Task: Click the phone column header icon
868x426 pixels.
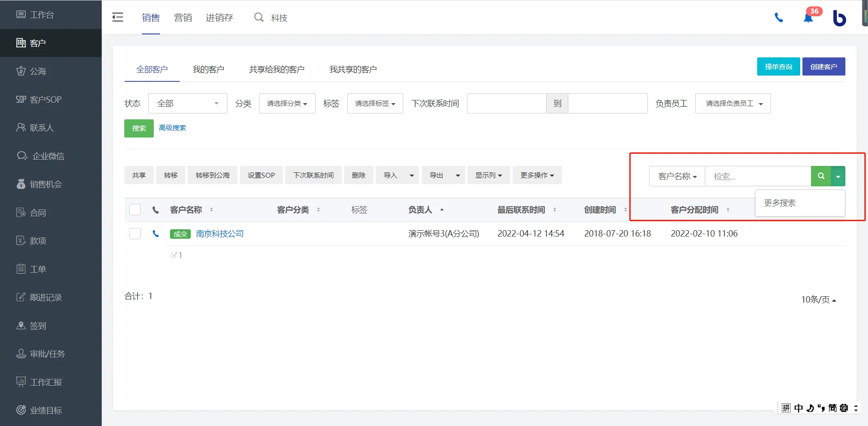Action: pyautogui.click(x=156, y=210)
